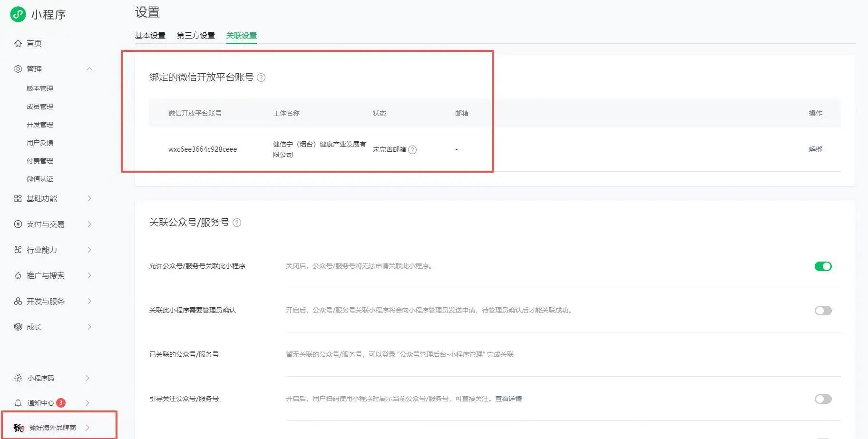Click the 已关联的公众号/服务号 label
Viewport: 868px width, 439px height.
pyautogui.click(x=184, y=354)
